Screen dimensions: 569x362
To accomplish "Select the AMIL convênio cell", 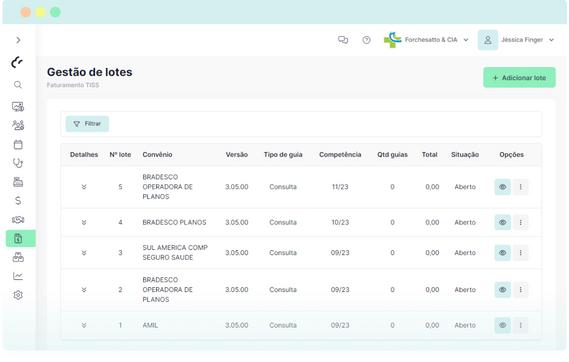I will click(150, 325).
